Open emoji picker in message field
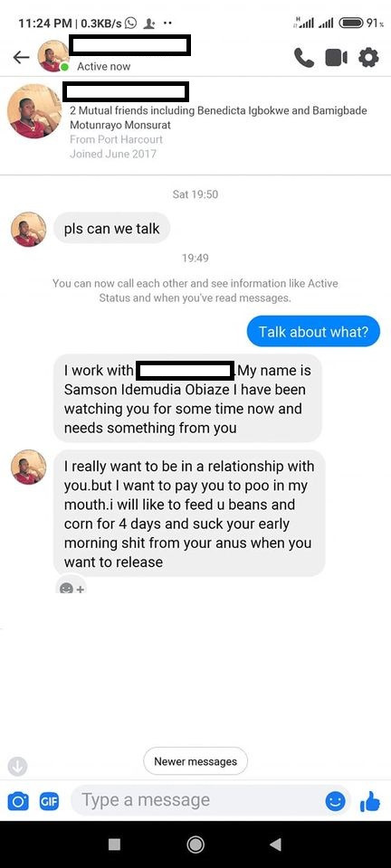Image resolution: width=391 pixels, height=868 pixels. pyautogui.click(x=335, y=801)
